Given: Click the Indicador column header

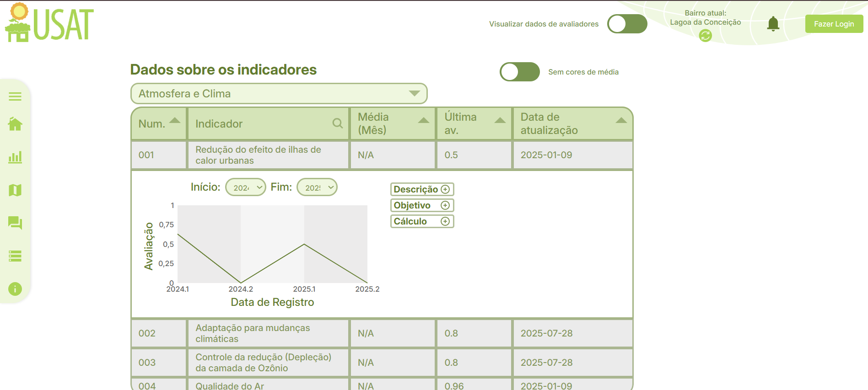Looking at the screenshot, I should point(269,123).
